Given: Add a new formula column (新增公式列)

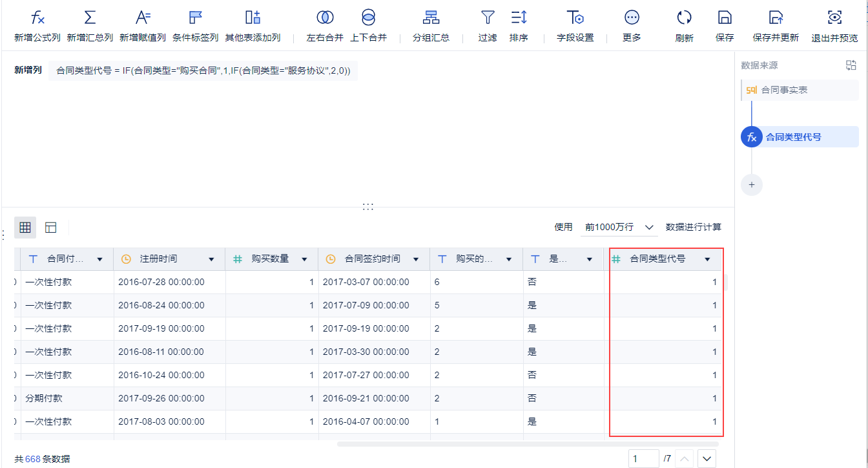Looking at the screenshot, I should [x=37, y=26].
